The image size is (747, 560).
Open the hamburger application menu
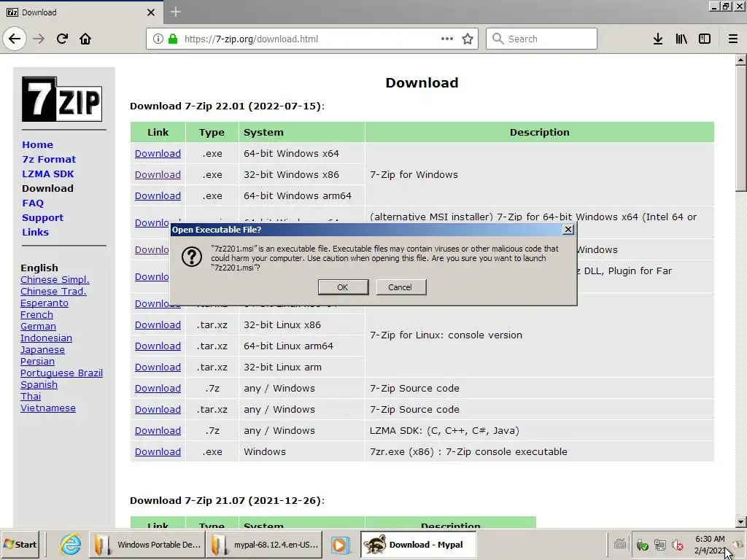click(x=733, y=39)
